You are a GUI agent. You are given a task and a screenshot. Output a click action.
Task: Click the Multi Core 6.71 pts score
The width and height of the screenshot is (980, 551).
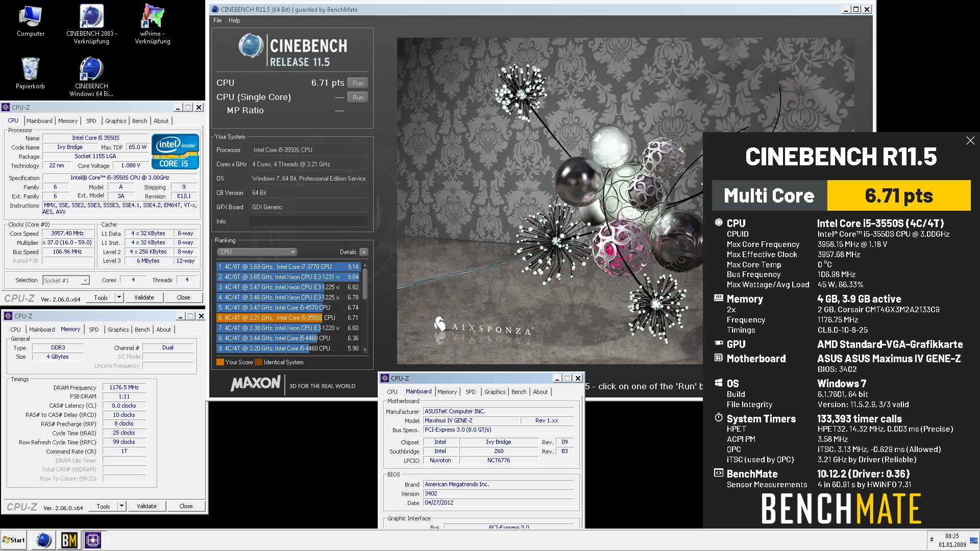[898, 195]
